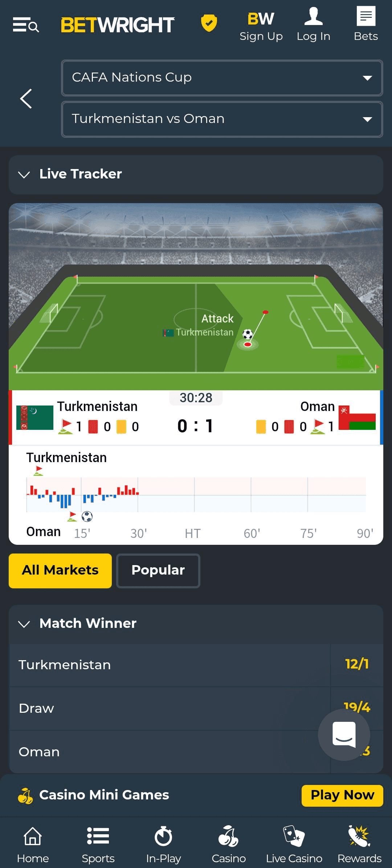Screen dimensions: 392x868
Task: Open the Rewards icon
Action: (x=359, y=838)
